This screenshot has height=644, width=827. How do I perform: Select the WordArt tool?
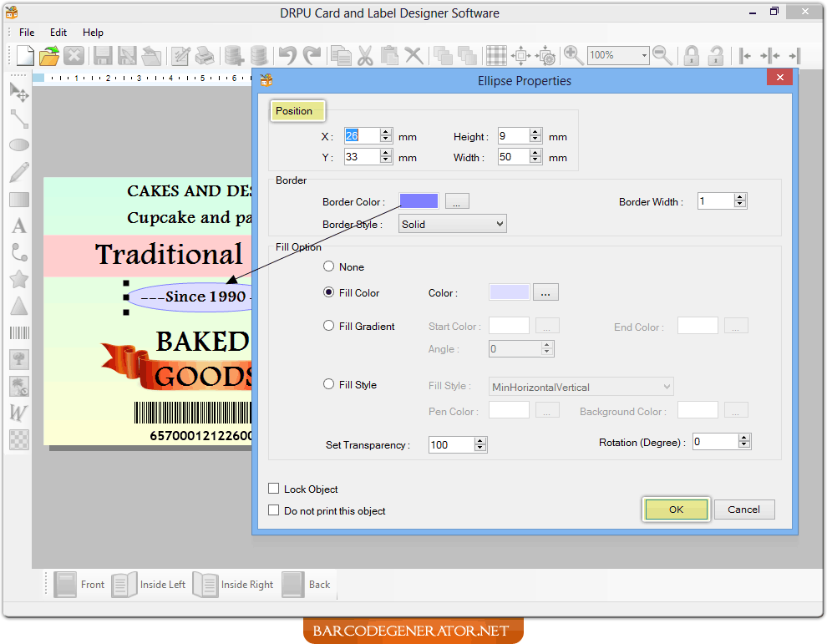[18, 412]
